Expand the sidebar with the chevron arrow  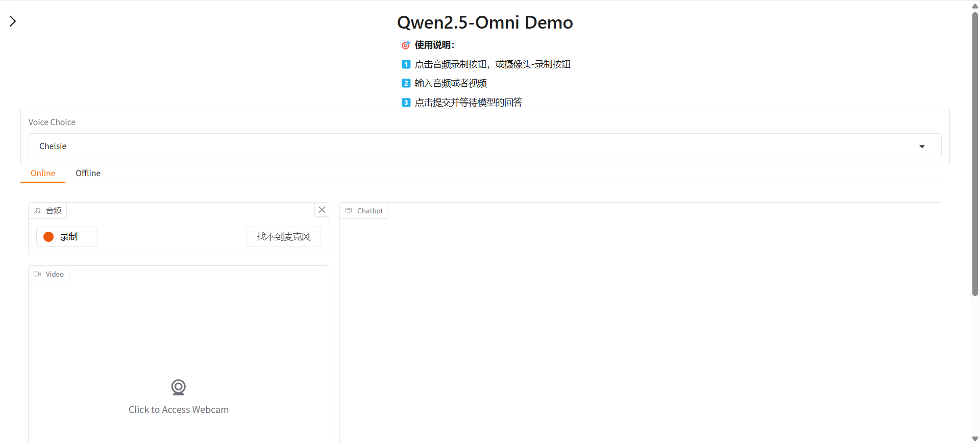(13, 21)
